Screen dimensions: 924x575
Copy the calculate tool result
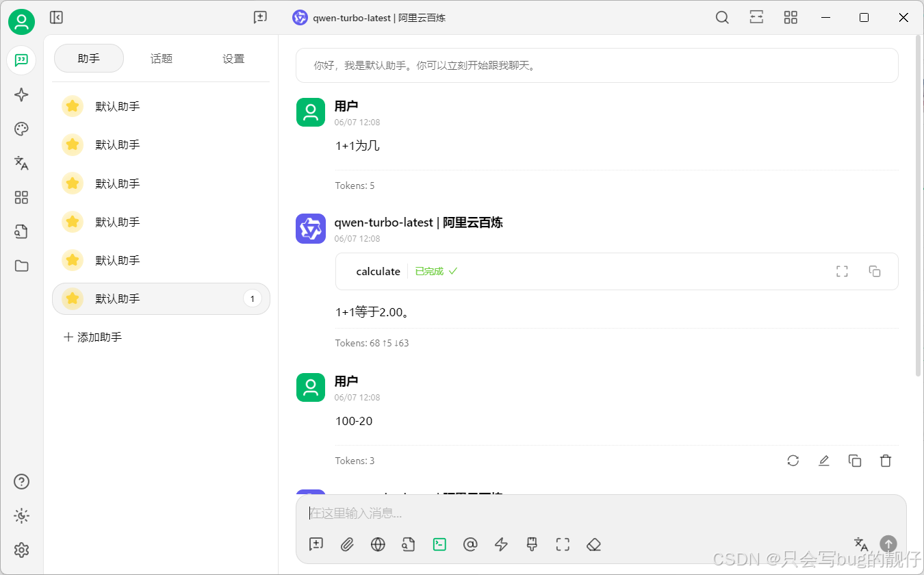875,272
